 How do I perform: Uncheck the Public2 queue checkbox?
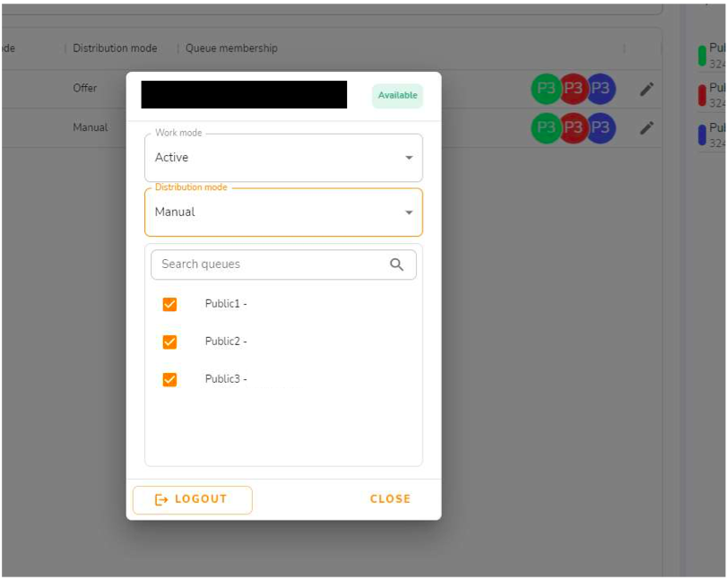click(x=169, y=342)
